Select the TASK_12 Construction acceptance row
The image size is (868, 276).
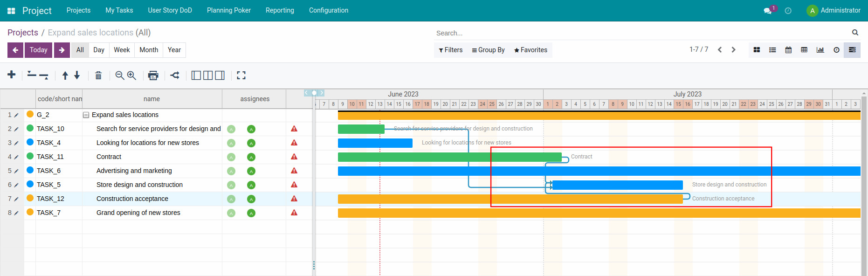[x=156, y=199]
